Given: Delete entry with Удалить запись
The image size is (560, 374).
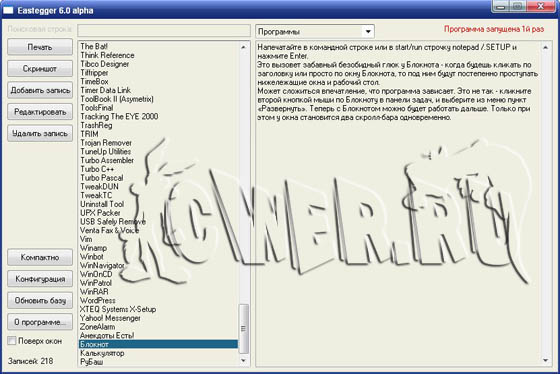Looking at the screenshot, I should (x=40, y=133).
